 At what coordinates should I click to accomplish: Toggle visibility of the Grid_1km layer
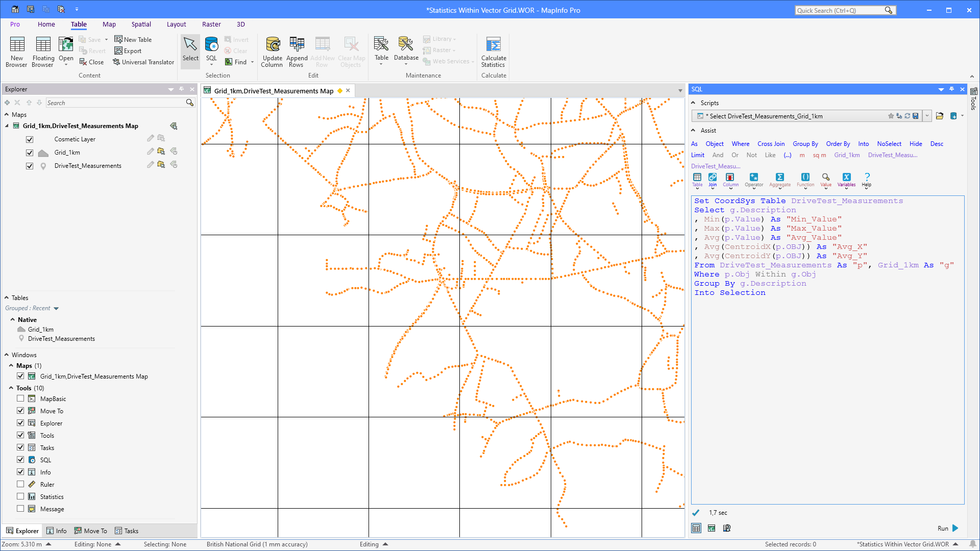(x=30, y=152)
